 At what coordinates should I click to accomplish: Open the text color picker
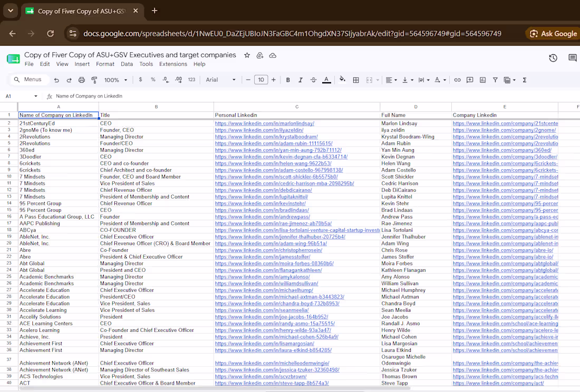point(326,80)
